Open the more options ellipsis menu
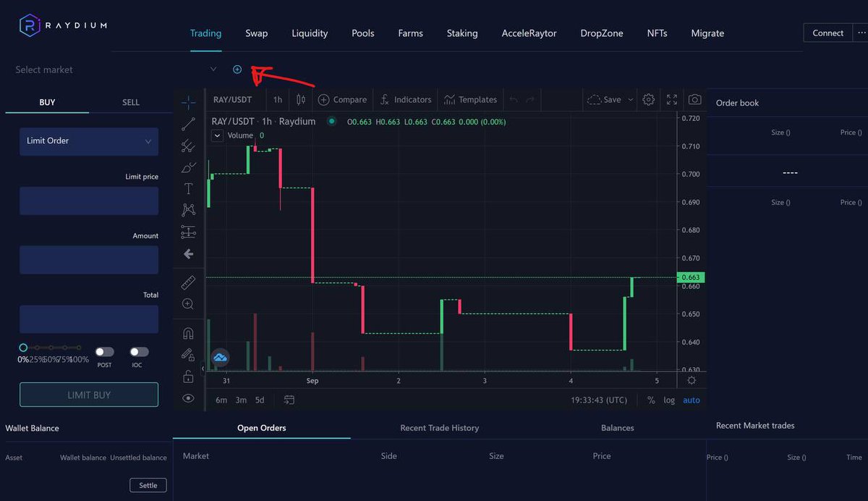Screen dimensions: 868x501 pyautogui.click(x=861, y=33)
